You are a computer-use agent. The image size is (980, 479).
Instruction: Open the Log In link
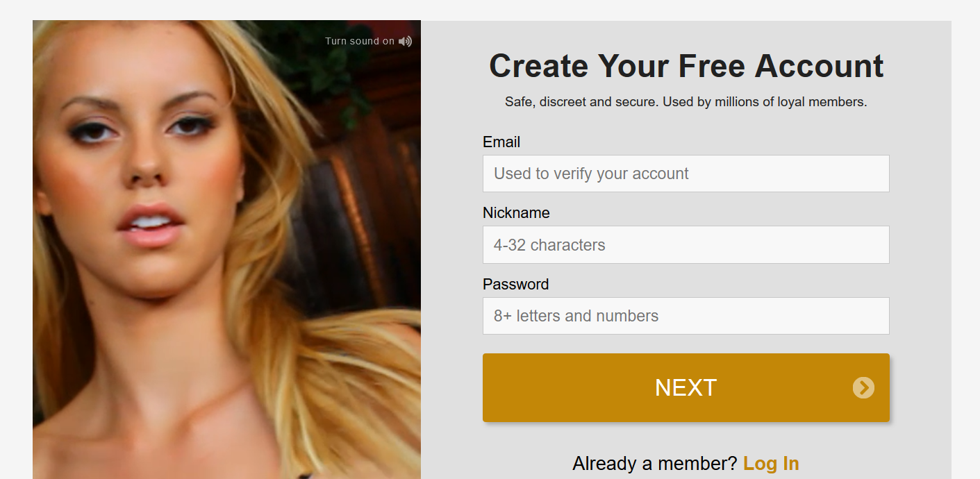click(x=771, y=463)
